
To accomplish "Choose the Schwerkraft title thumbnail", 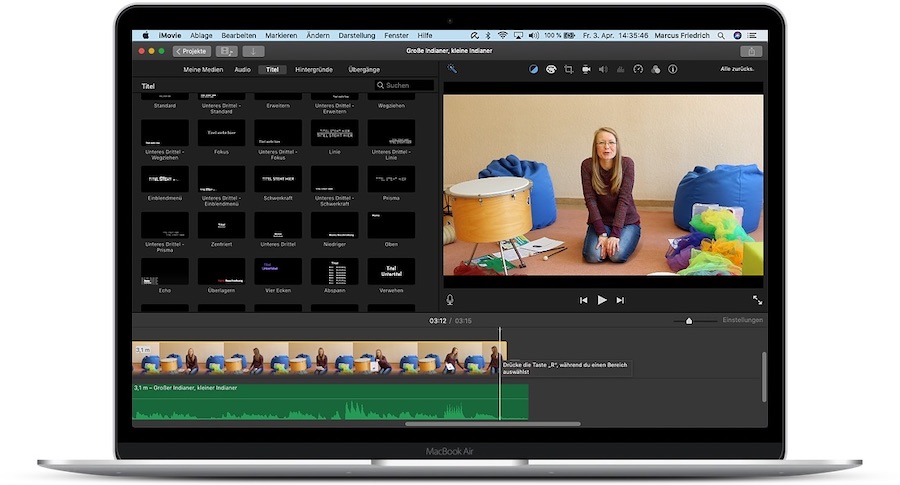I will pyautogui.click(x=278, y=180).
